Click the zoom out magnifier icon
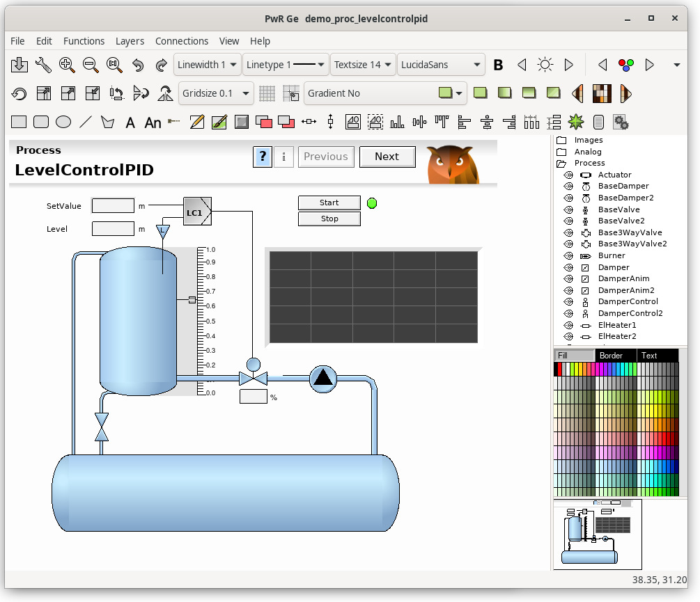 (x=91, y=65)
